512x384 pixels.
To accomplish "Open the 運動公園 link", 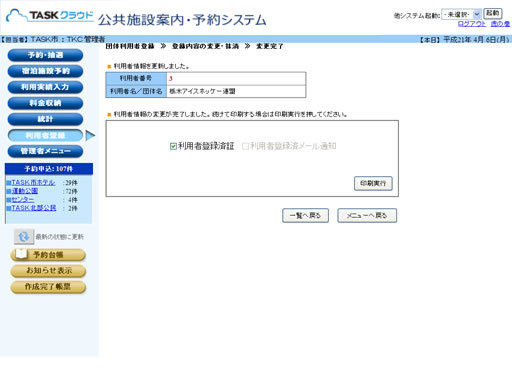I will click(x=25, y=191).
